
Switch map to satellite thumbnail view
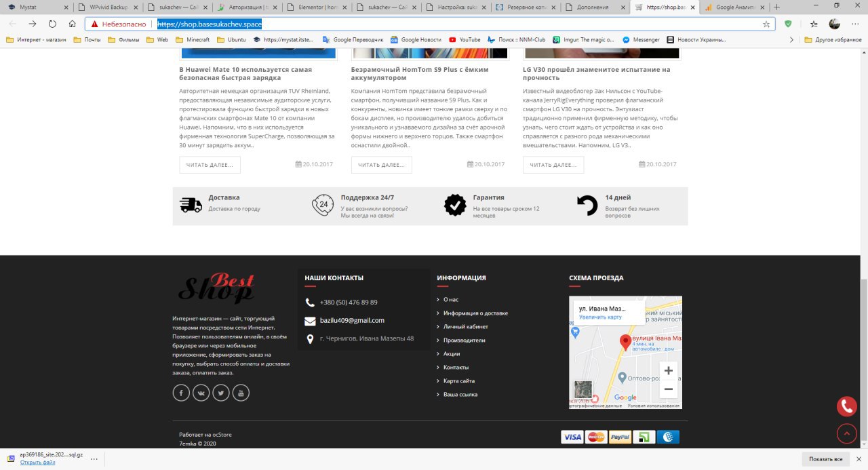[583, 390]
